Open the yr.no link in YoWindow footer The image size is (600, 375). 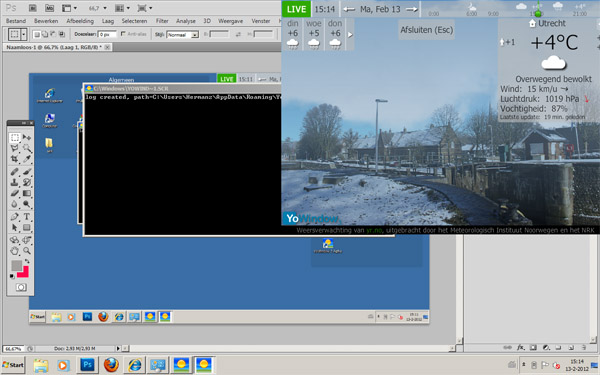pos(374,230)
